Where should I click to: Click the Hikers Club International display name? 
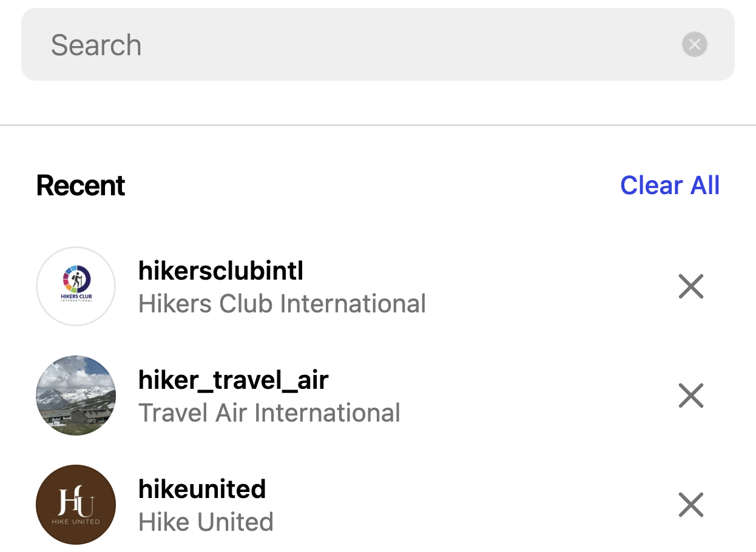282,303
